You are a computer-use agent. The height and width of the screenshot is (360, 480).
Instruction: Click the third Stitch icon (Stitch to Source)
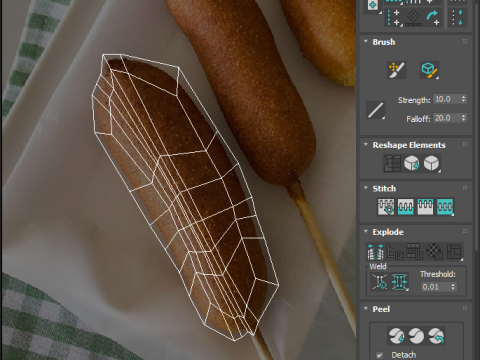[x=425, y=207]
